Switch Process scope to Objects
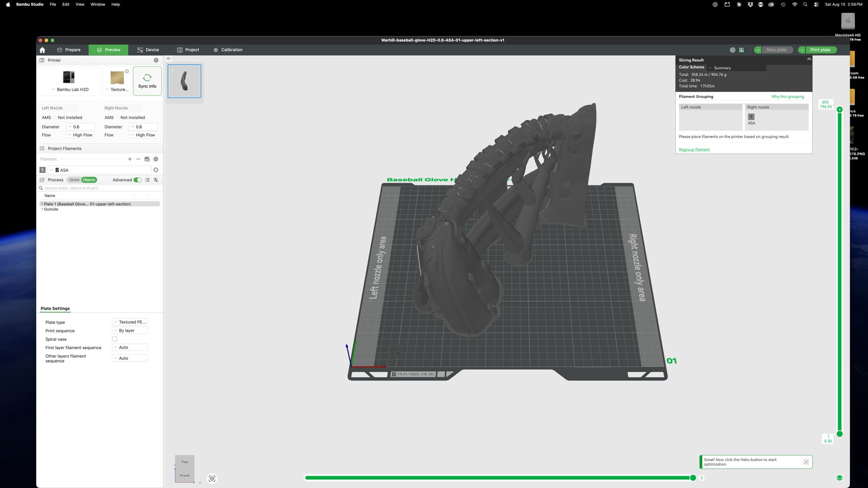The height and width of the screenshot is (488, 868). [x=89, y=180]
